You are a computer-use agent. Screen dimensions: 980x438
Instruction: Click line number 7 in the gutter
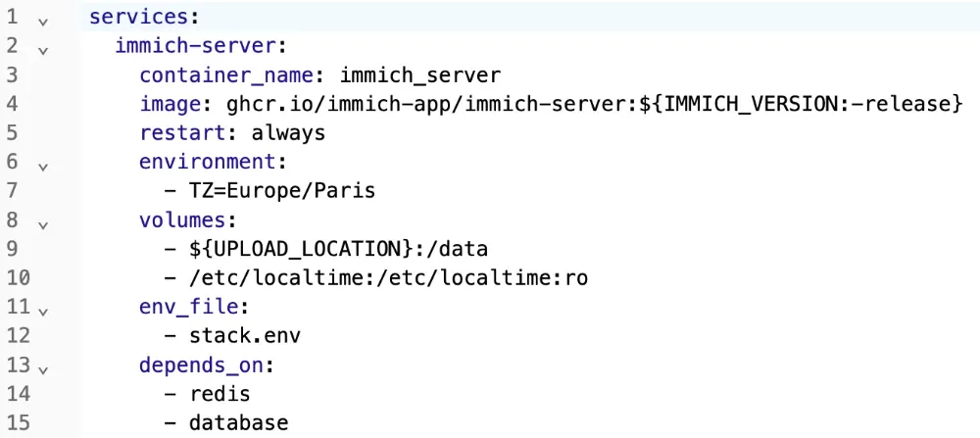pos(13,190)
